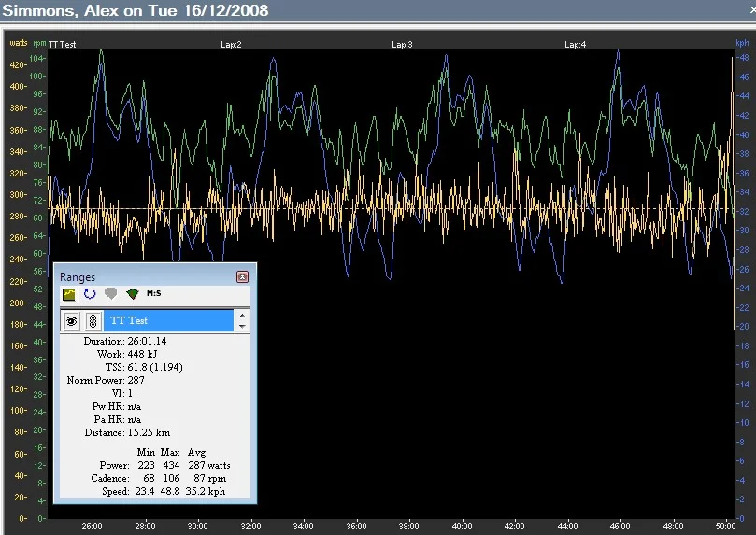Click the up arrow of the range list
Viewport: 756px width, 535px height.
pos(242,316)
